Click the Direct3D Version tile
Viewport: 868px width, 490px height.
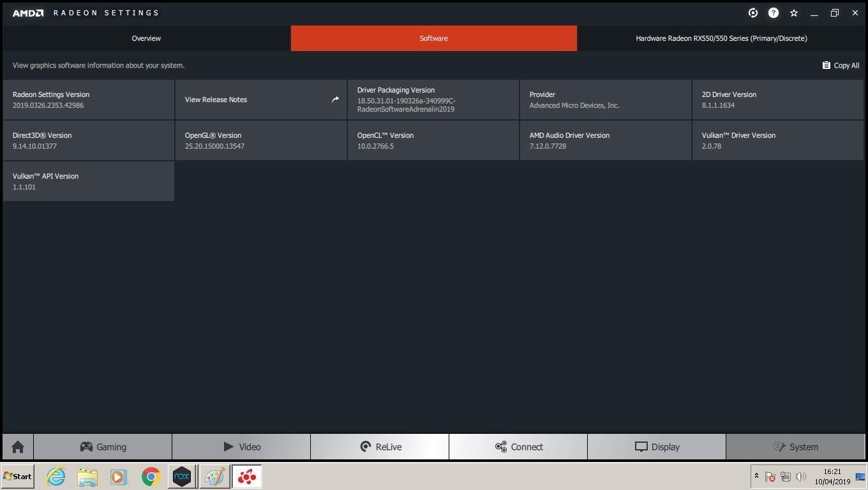89,140
